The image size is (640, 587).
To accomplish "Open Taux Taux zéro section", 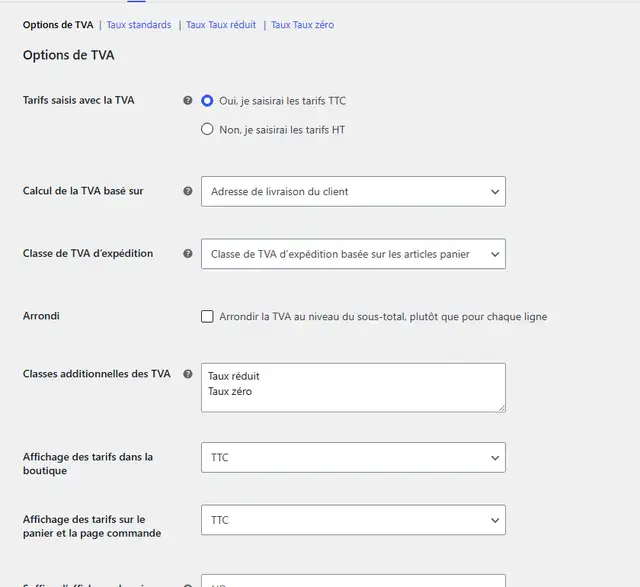I will [302, 25].
